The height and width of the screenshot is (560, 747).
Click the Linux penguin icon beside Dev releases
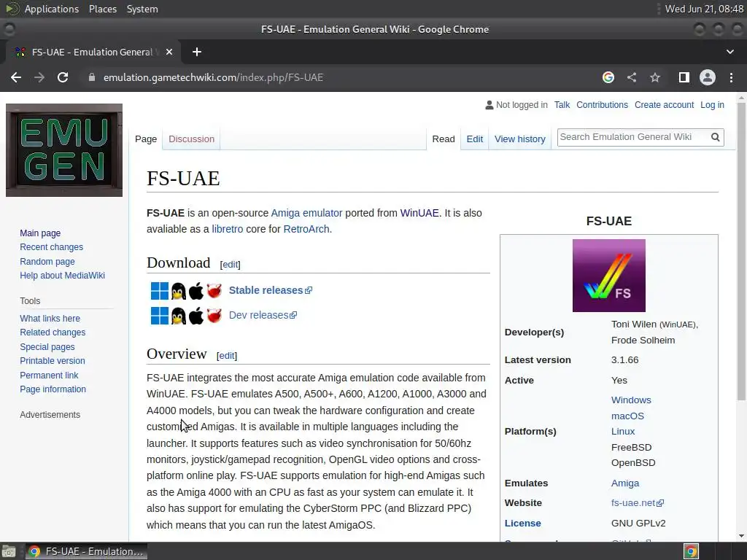click(179, 316)
